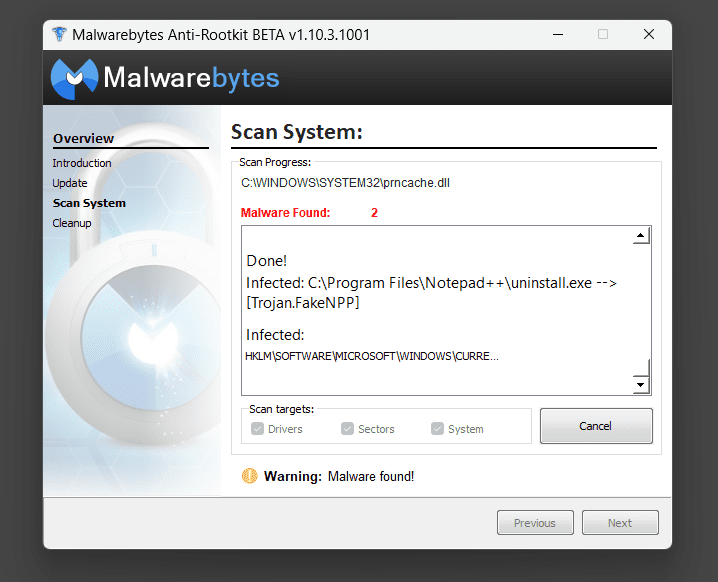Click the Malwarebytes logo in the header
Viewport: 718px width, 582px height.
pos(165,78)
